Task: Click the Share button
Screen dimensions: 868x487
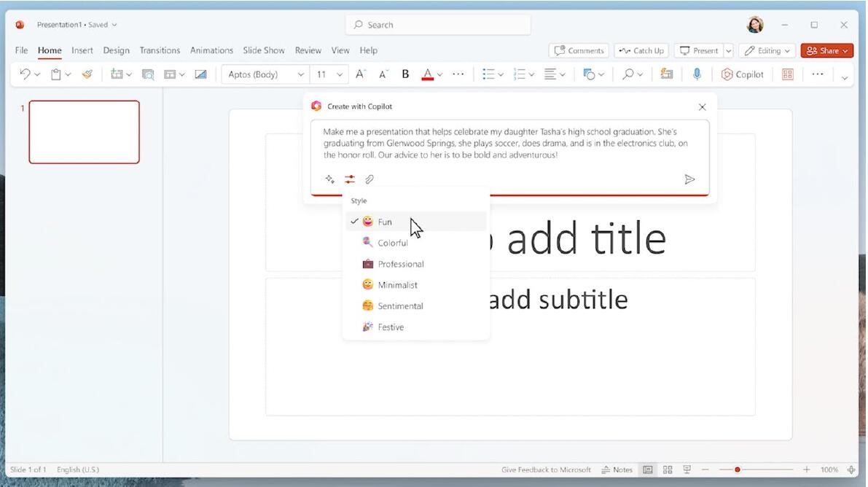Action: click(x=827, y=50)
